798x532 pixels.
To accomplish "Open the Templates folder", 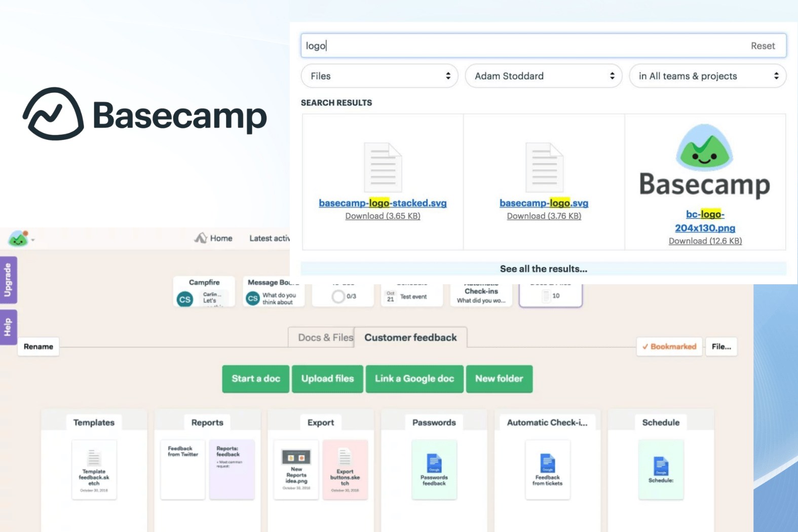I will 94,423.
